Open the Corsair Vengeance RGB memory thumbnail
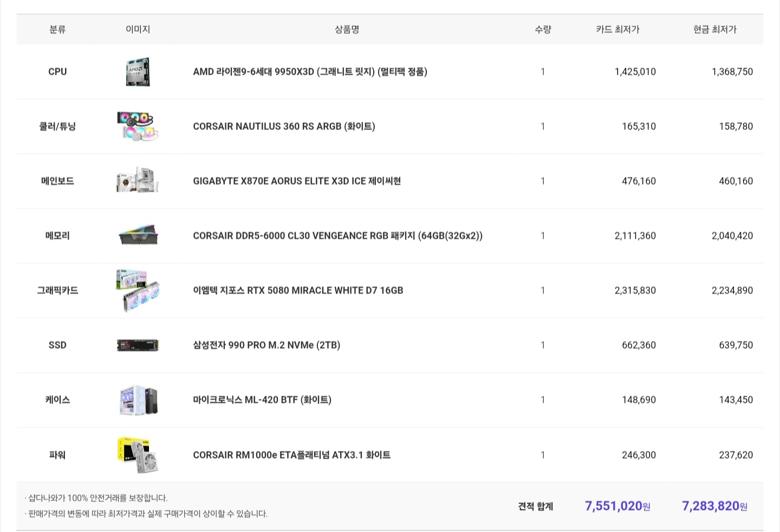The height and width of the screenshot is (532, 780). point(138,236)
